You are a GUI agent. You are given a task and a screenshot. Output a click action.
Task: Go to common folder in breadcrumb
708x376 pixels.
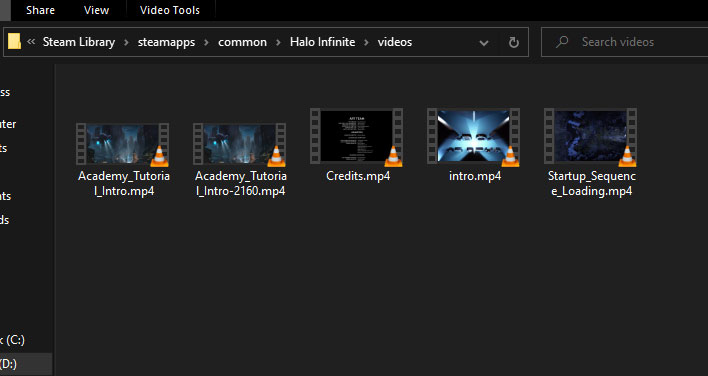pos(242,42)
